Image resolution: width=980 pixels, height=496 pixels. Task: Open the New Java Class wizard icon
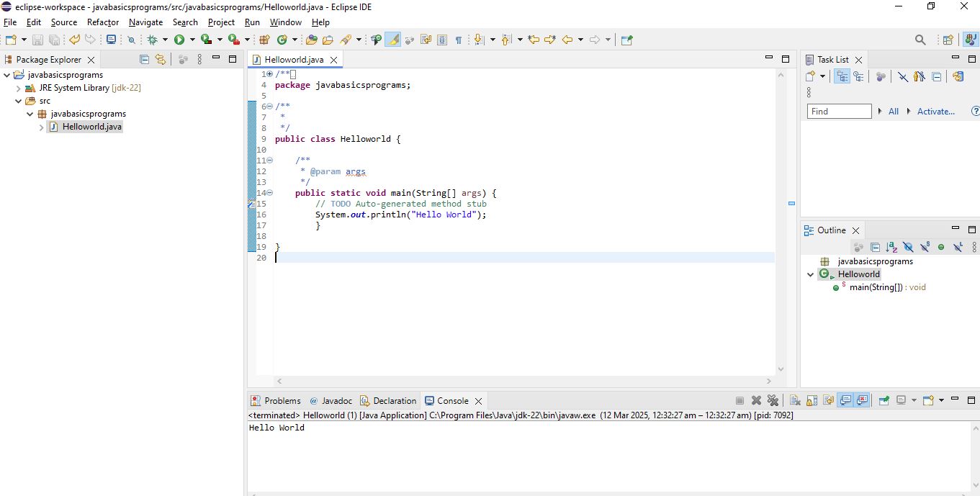[282, 40]
